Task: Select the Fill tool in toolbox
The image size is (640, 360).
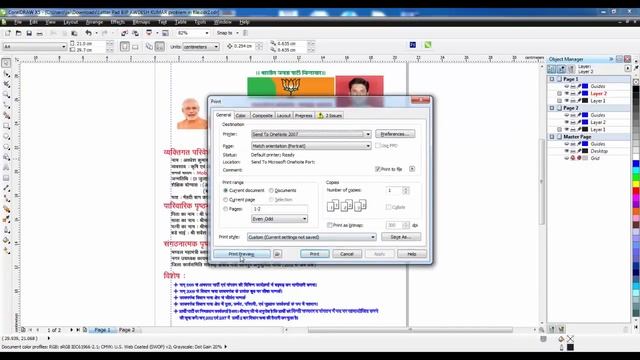Action: pos(6,240)
